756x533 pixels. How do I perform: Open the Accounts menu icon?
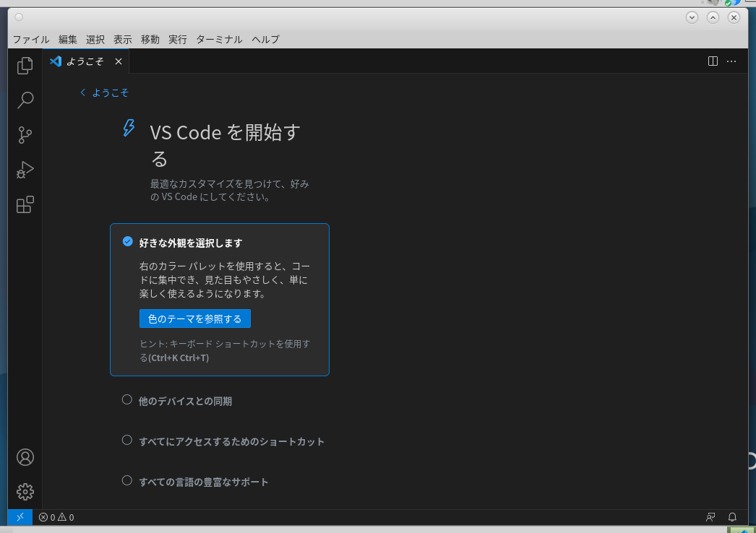[25, 457]
